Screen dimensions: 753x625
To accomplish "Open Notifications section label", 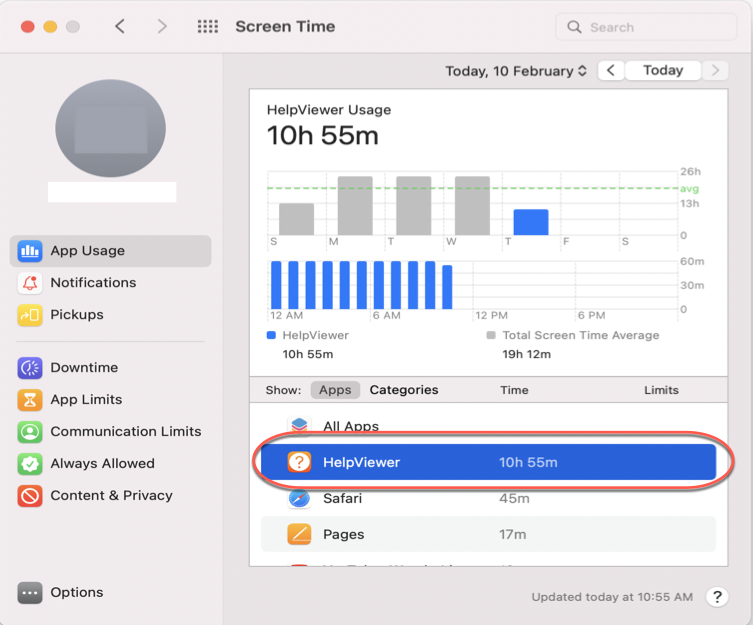I will click(x=93, y=283).
